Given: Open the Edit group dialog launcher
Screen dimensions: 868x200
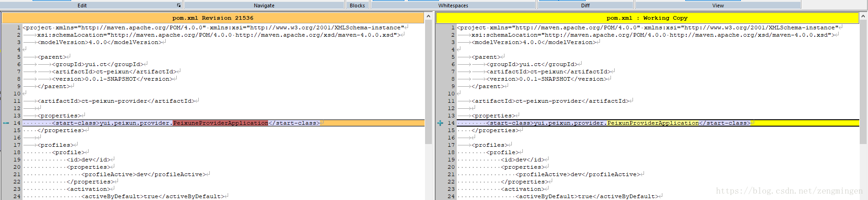Looking at the screenshot, I should (x=179, y=6).
